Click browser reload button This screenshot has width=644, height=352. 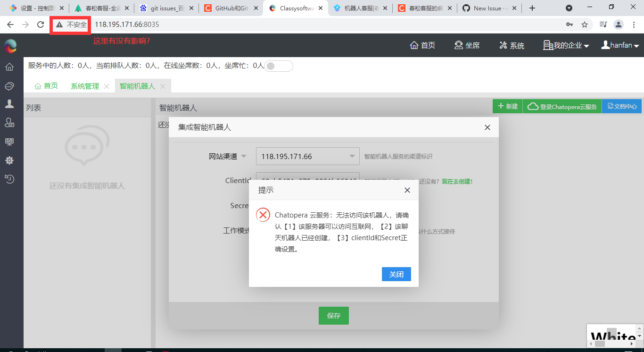point(41,25)
